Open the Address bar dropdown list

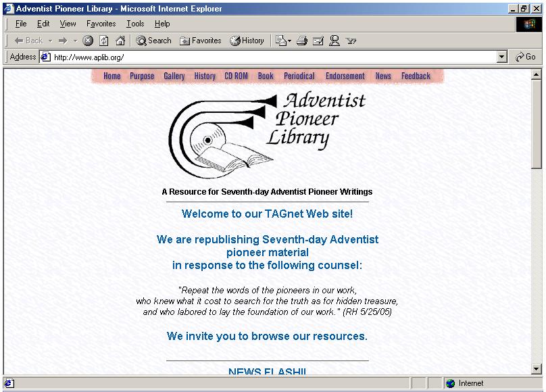pyautogui.click(x=501, y=57)
